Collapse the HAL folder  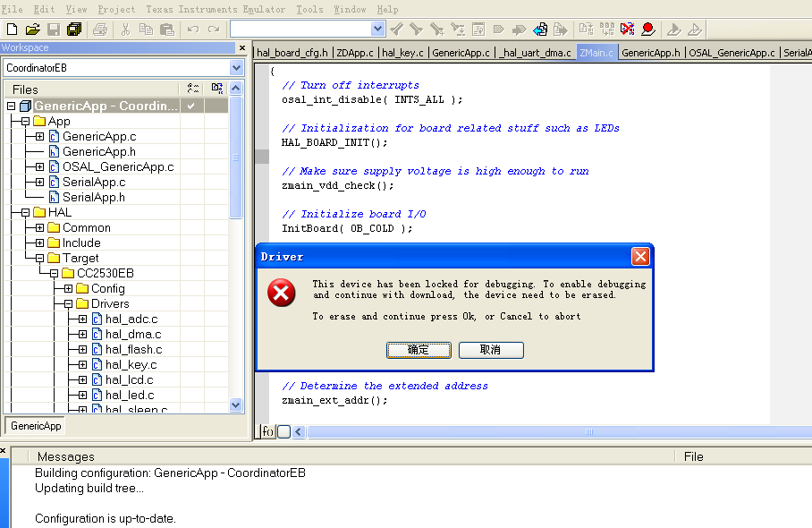[x=25, y=212]
